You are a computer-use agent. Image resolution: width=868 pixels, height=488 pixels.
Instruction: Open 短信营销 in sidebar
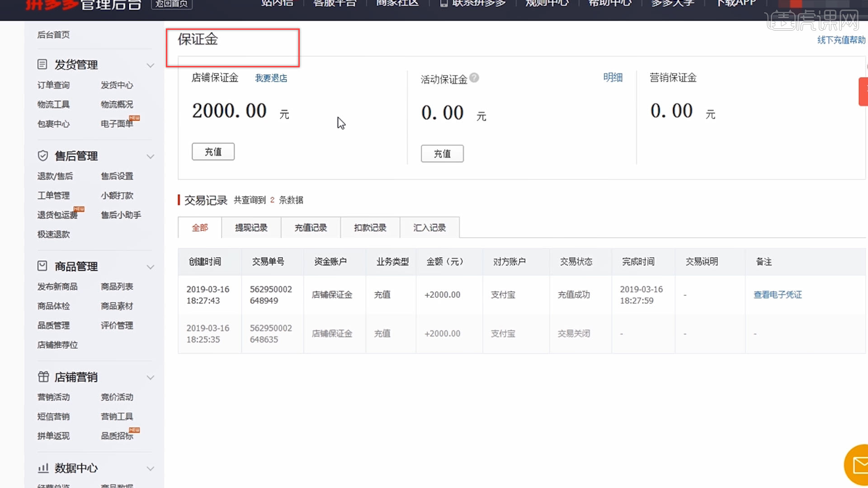click(53, 417)
